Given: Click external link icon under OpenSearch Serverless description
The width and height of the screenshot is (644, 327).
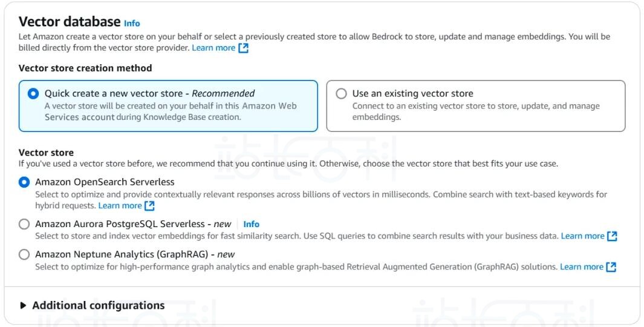Looking at the screenshot, I should (x=149, y=206).
